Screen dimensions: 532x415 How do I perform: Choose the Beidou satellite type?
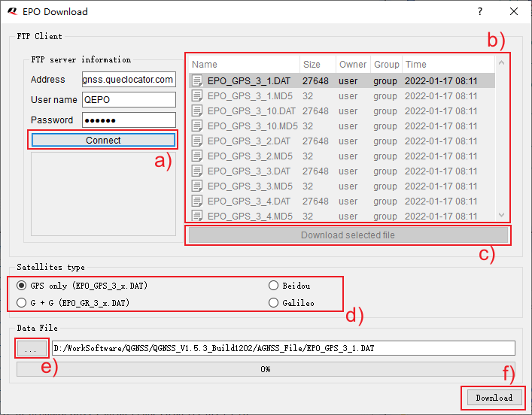274,286
